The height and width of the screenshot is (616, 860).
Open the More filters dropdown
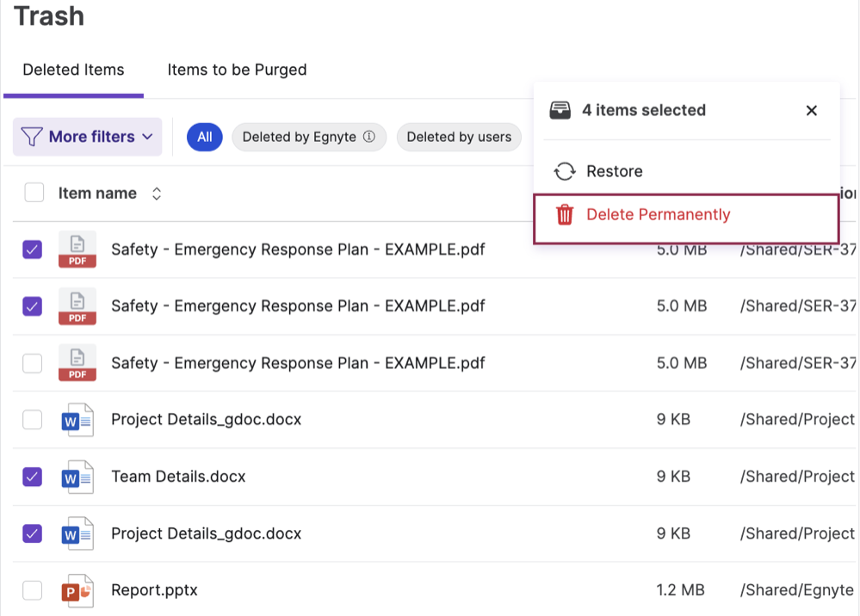click(87, 137)
